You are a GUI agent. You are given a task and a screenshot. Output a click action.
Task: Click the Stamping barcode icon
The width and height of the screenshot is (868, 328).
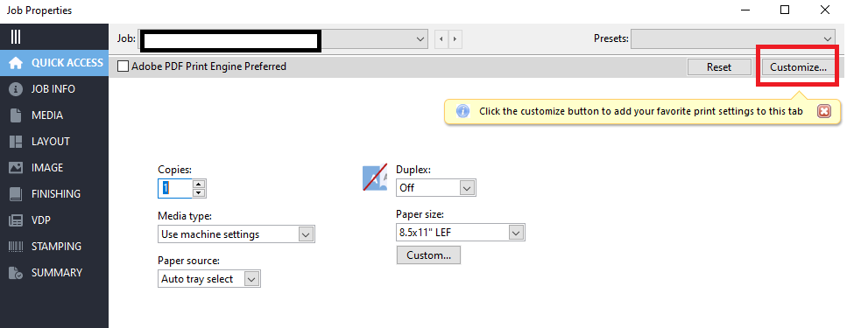[x=16, y=247]
